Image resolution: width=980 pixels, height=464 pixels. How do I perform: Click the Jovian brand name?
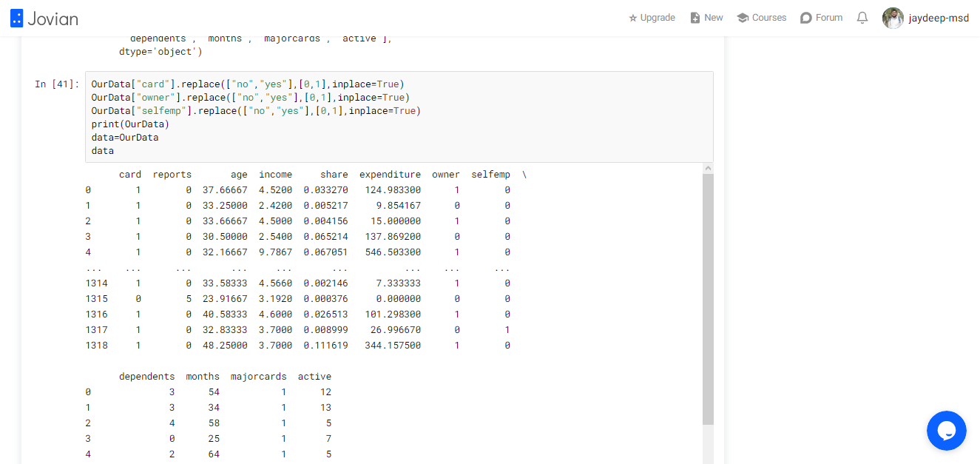coord(53,19)
